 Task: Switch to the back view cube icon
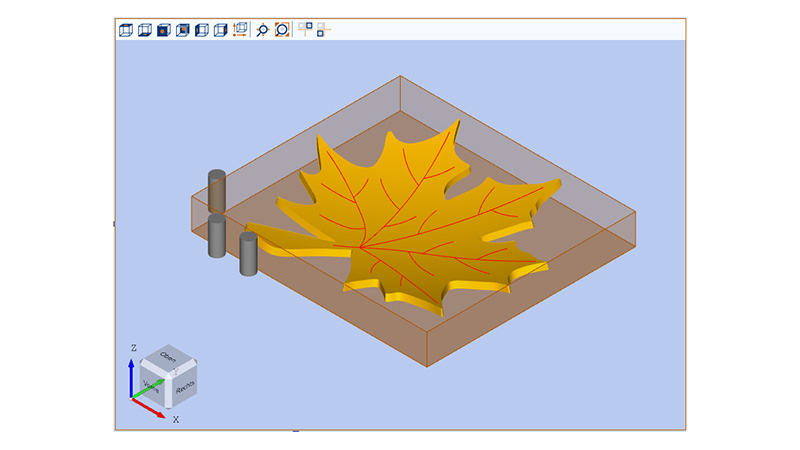(183, 30)
